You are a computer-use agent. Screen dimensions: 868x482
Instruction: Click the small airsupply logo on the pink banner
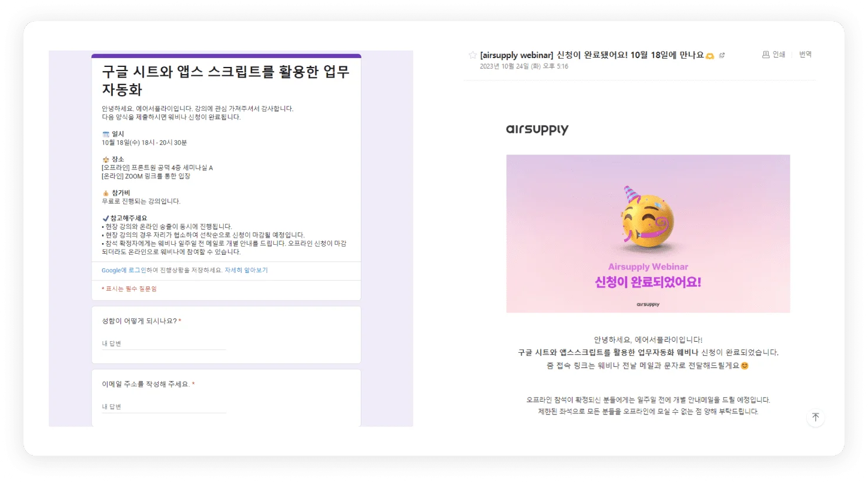648,304
